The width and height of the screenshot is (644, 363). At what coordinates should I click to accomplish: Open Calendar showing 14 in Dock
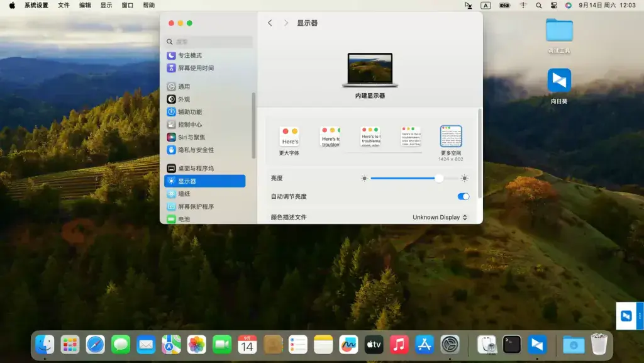(247, 345)
